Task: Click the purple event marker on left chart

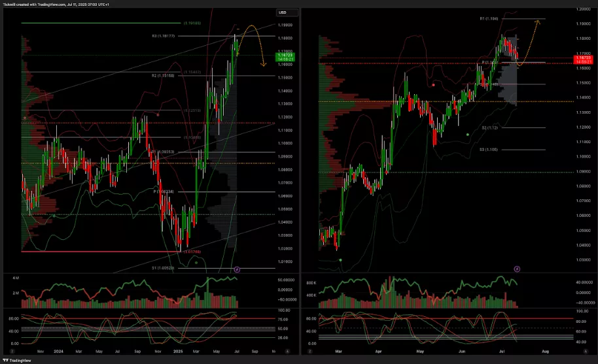Action: click(x=237, y=269)
